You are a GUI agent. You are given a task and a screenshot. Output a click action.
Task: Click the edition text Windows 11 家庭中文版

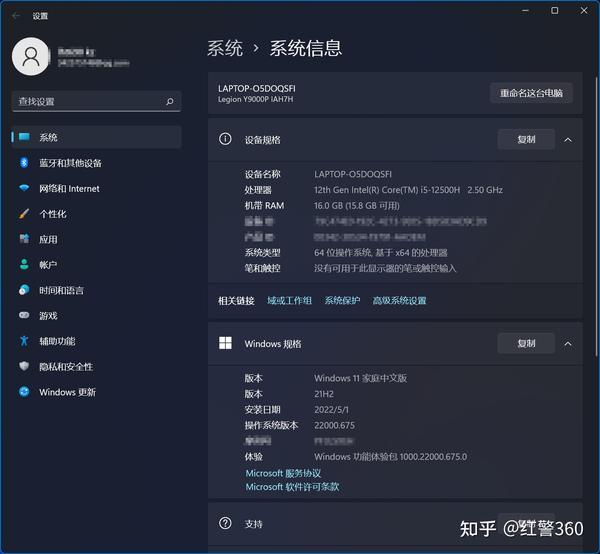360,378
